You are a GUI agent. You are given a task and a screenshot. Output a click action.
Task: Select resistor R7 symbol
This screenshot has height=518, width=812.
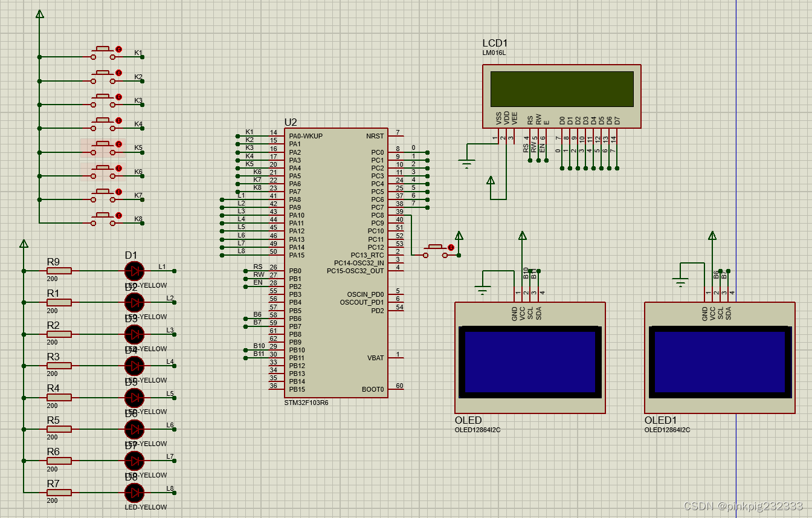click(x=59, y=493)
